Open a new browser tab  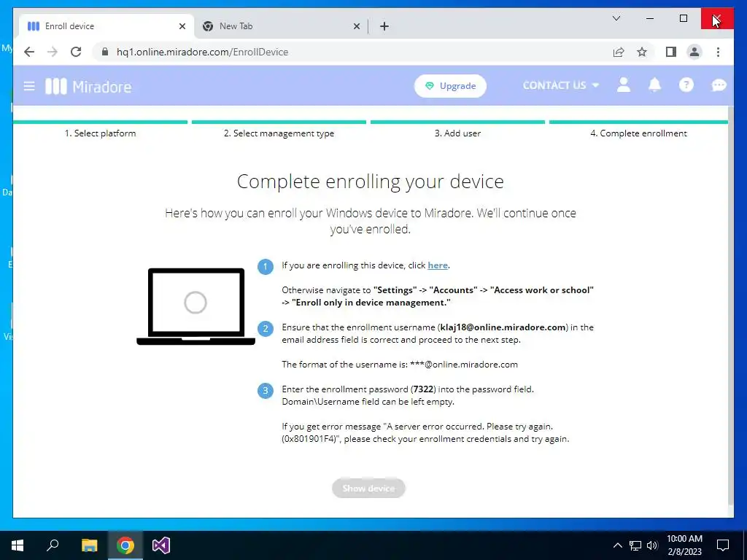pyautogui.click(x=384, y=26)
